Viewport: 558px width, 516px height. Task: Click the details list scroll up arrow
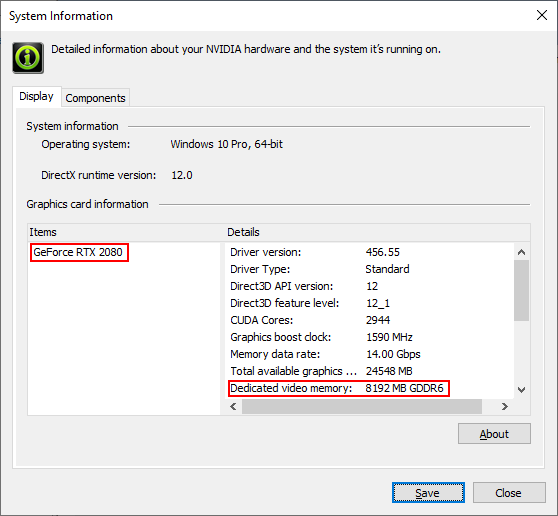[521, 252]
